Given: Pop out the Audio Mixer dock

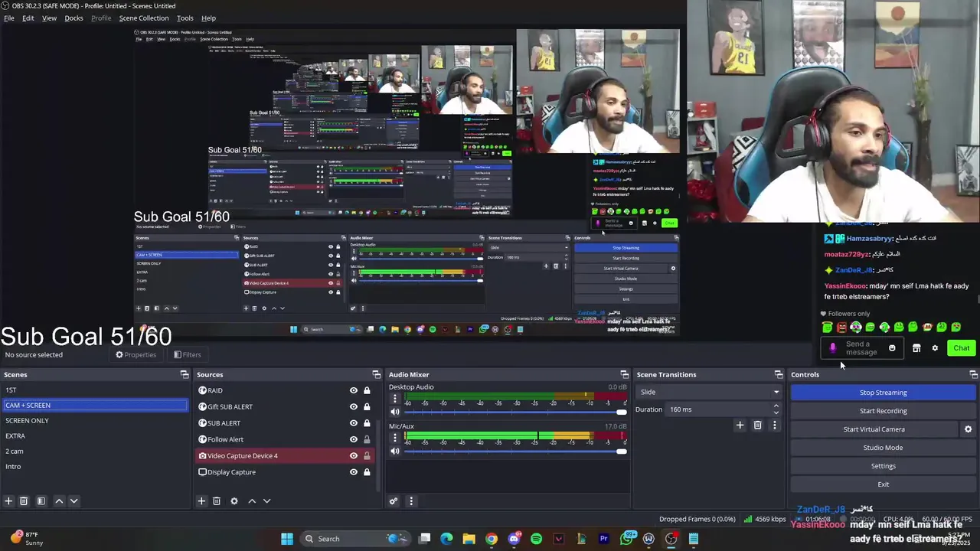Looking at the screenshot, I should tap(624, 374).
